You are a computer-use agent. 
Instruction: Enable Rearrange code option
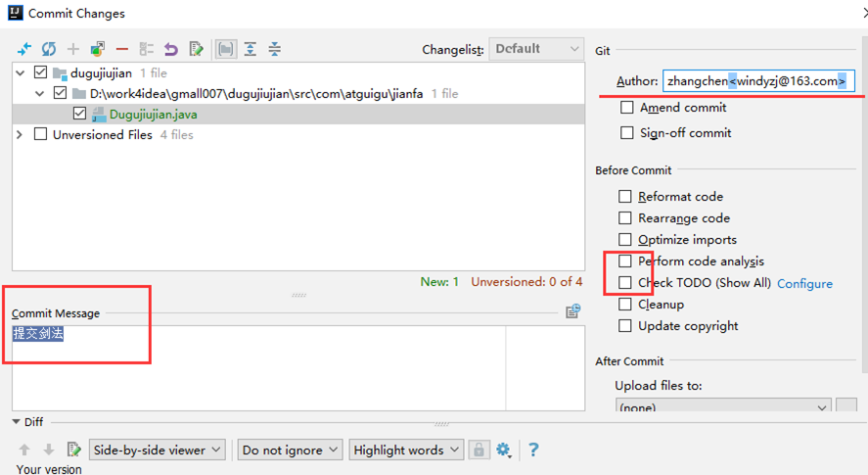point(625,217)
